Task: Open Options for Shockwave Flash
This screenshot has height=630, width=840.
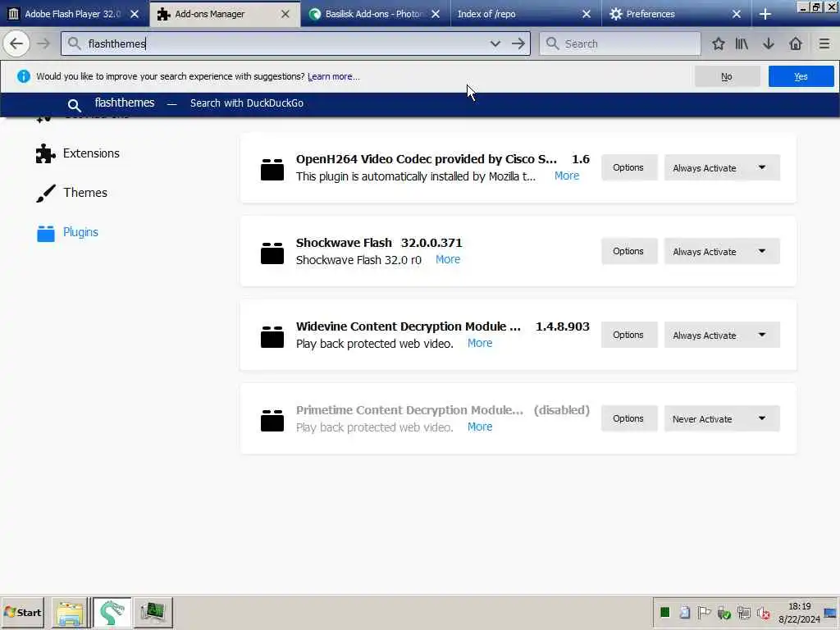Action: pos(628,251)
